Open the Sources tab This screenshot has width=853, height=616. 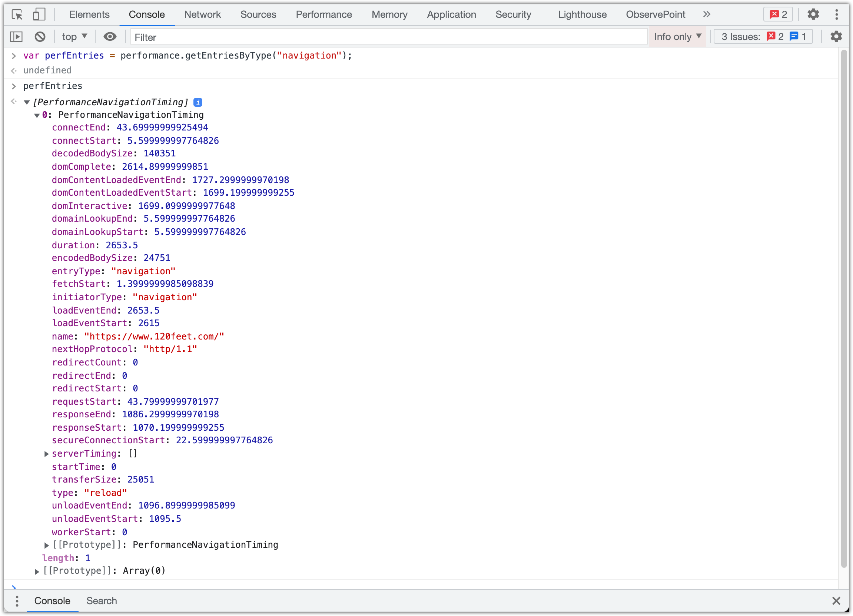tap(258, 14)
